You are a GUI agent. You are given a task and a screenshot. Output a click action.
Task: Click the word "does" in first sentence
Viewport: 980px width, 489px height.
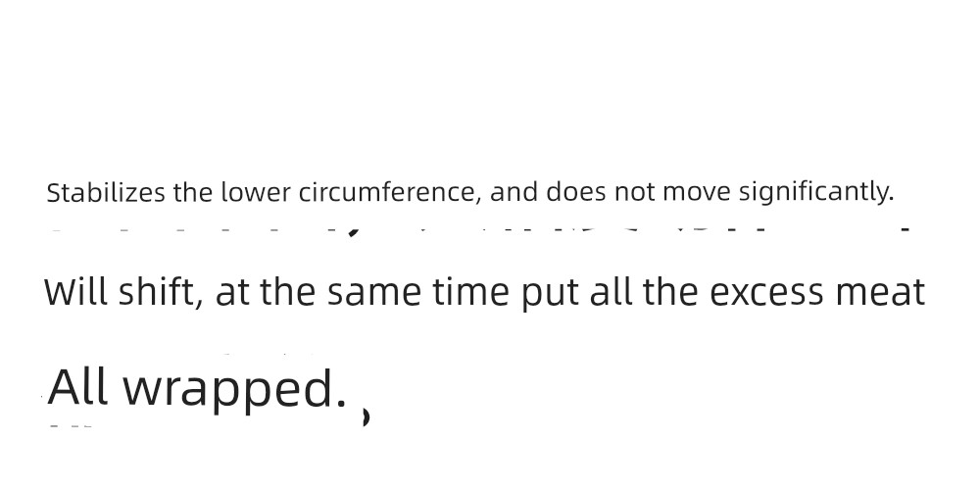[x=575, y=193]
